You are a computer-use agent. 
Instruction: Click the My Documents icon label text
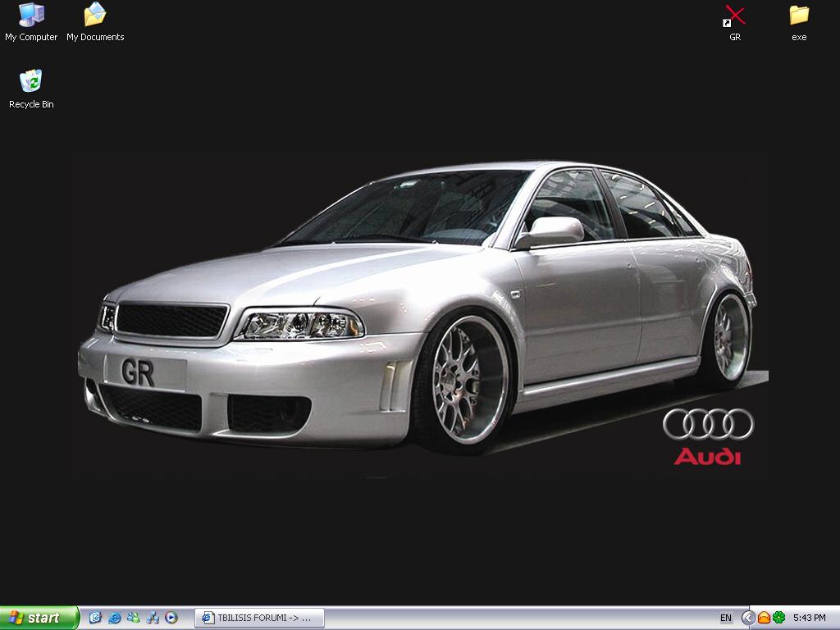95,37
